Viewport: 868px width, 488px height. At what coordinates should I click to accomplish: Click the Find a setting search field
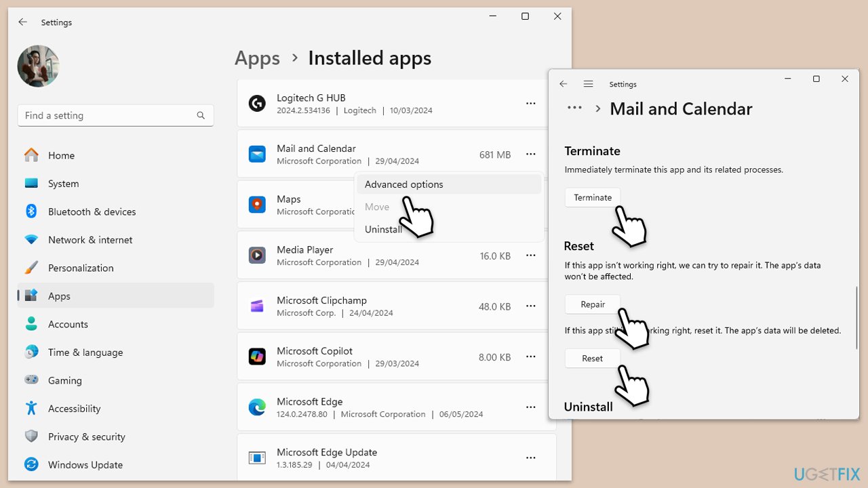click(x=116, y=115)
